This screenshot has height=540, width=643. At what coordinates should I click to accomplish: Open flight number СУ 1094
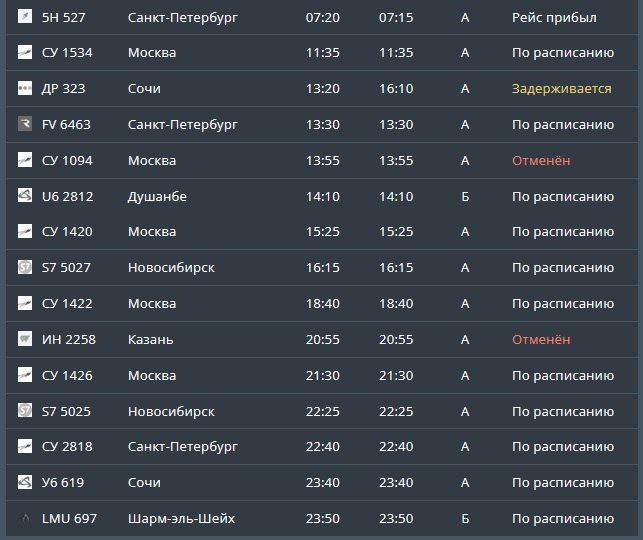67,160
